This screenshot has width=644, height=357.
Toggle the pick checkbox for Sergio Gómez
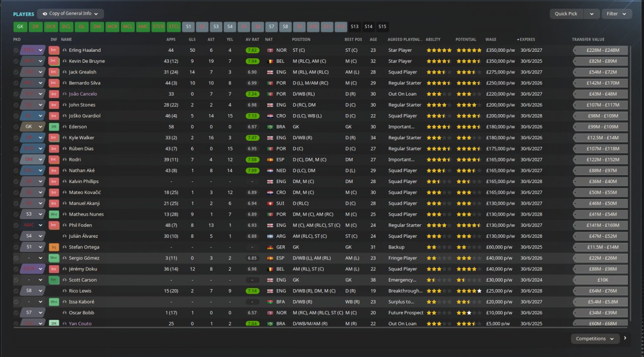[16, 258]
